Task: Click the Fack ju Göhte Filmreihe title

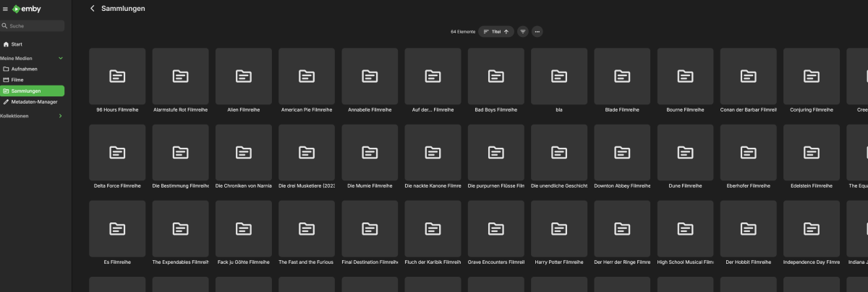Action: [244, 262]
